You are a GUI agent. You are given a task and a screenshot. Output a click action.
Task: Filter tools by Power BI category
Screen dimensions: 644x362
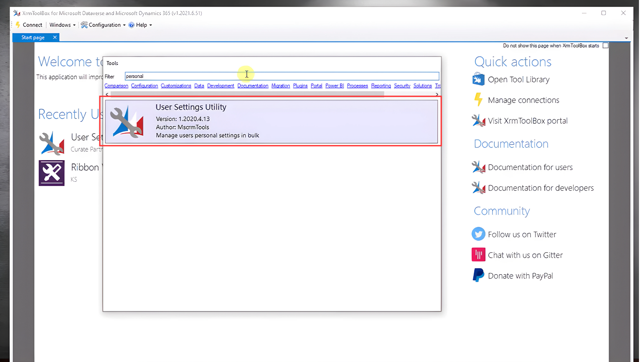point(334,86)
